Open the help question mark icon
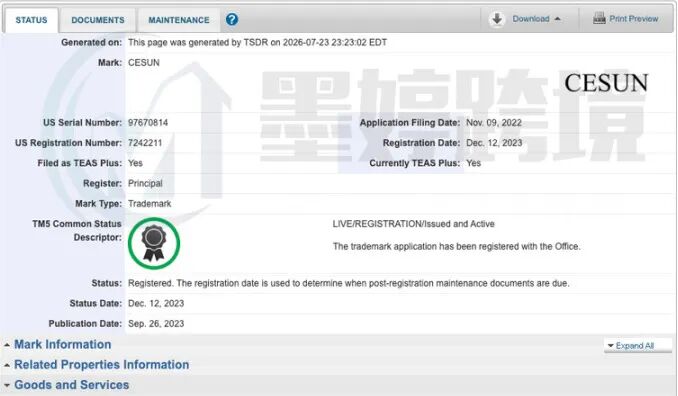Viewport: 678px width, 396px height. point(232,19)
